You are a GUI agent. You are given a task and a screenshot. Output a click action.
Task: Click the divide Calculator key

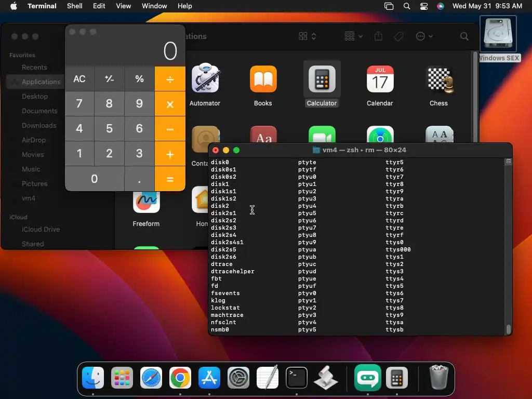pyautogui.click(x=170, y=79)
